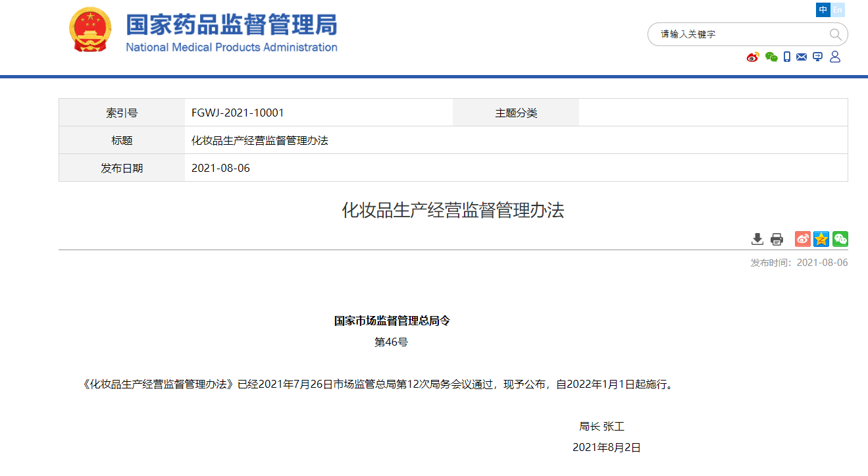Select the date 2021-08-06 in the table
This screenshot has height=476, width=868.
coord(220,168)
